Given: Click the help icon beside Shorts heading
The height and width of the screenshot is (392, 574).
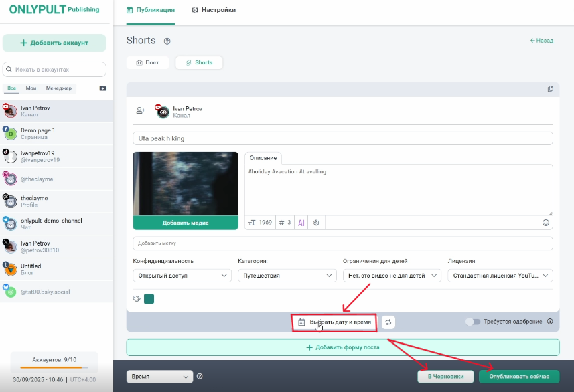Looking at the screenshot, I should click(x=167, y=41).
